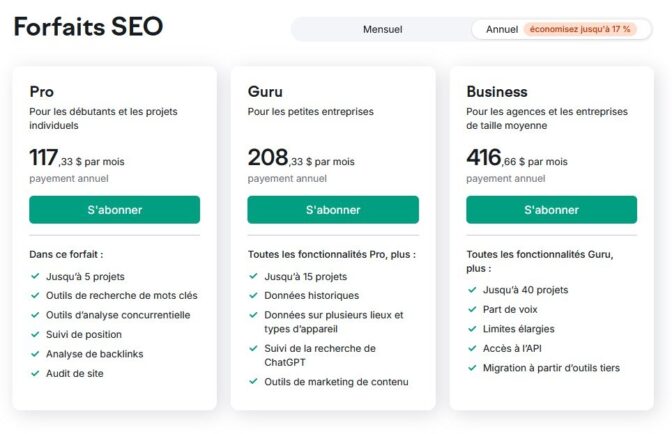Click checkmark beside 'Outils de recherche de mots clés'
The image size is (672, 434).
click(x=35, y=296)
